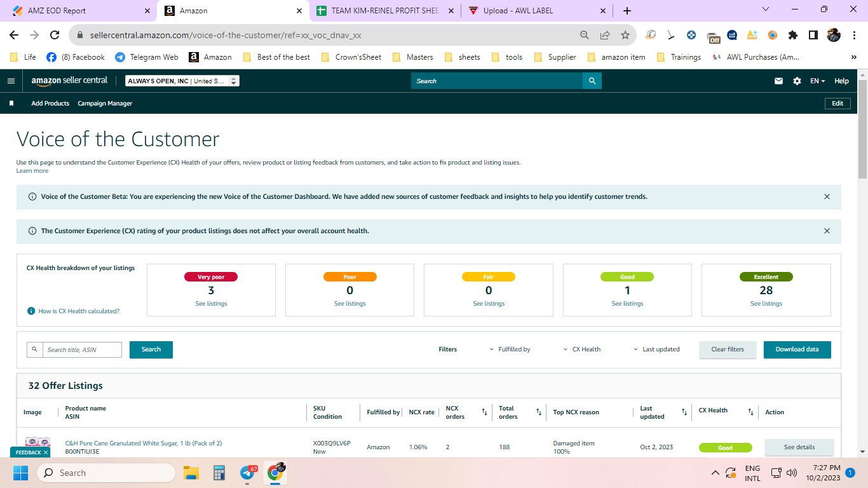The width and height of the screenshot is (868, 488).
Task: Open See listings under Good
Action: 627,304
